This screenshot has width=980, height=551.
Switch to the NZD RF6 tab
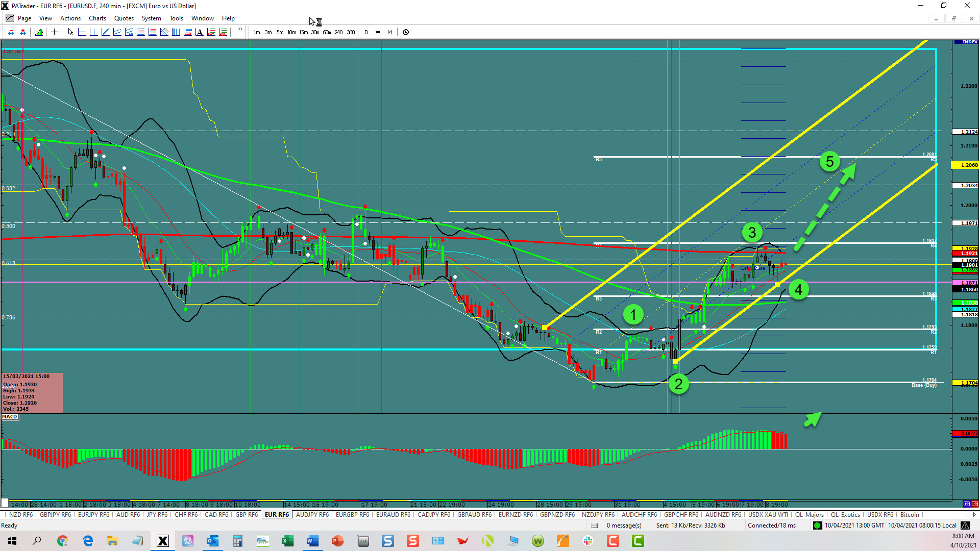tap(21, 515)
